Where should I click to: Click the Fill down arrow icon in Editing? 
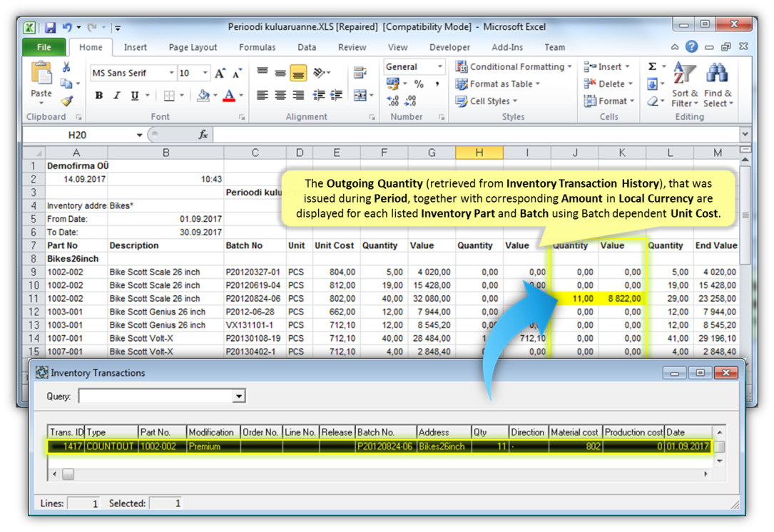653,84
